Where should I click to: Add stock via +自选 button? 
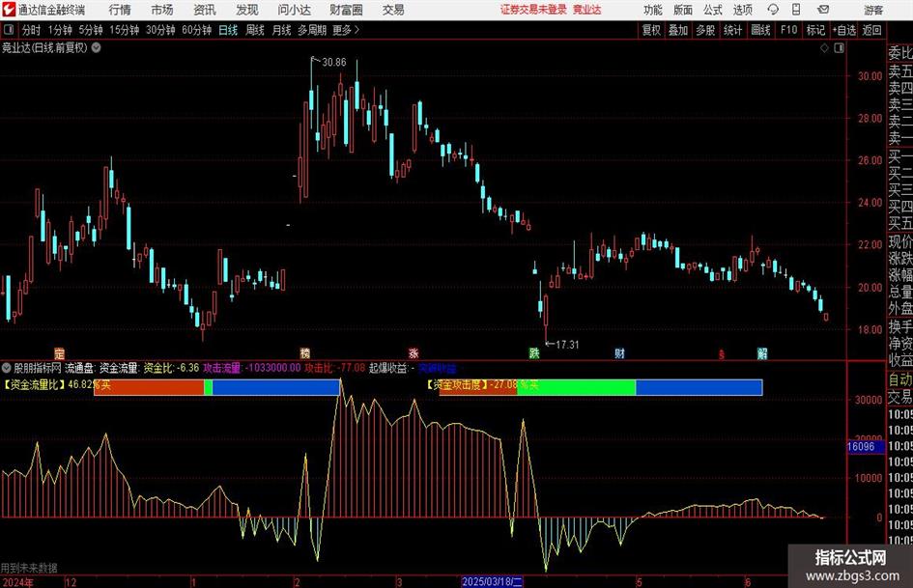point(844,30)
